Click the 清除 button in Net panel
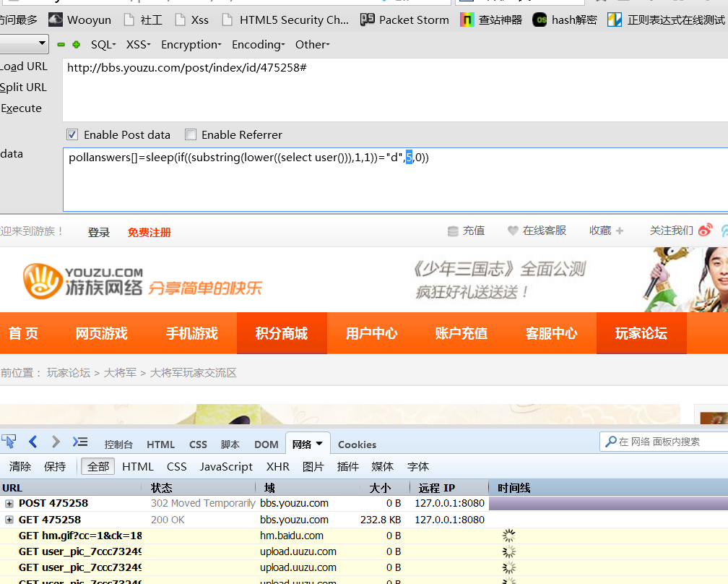728x584 pixels. point(20,466)
